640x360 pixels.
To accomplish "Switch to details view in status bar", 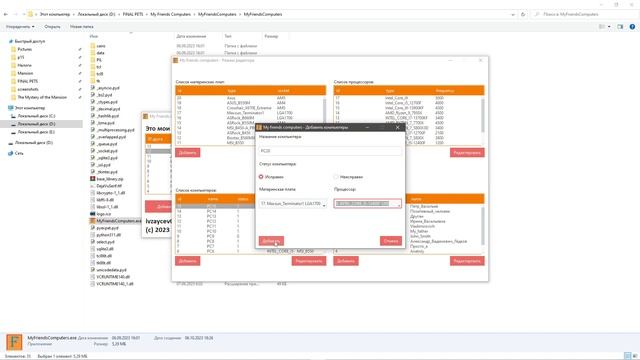I will (x=628, y=356).
